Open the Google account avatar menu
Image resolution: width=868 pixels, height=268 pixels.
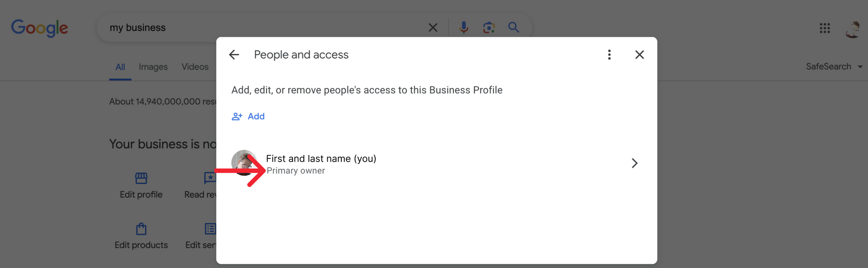[x=853, y=29]
